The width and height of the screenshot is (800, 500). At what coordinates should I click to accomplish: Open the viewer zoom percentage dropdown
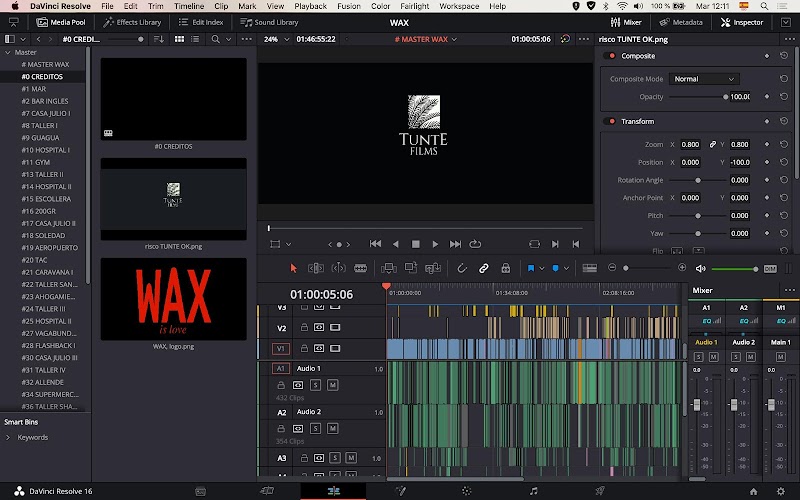274,39
